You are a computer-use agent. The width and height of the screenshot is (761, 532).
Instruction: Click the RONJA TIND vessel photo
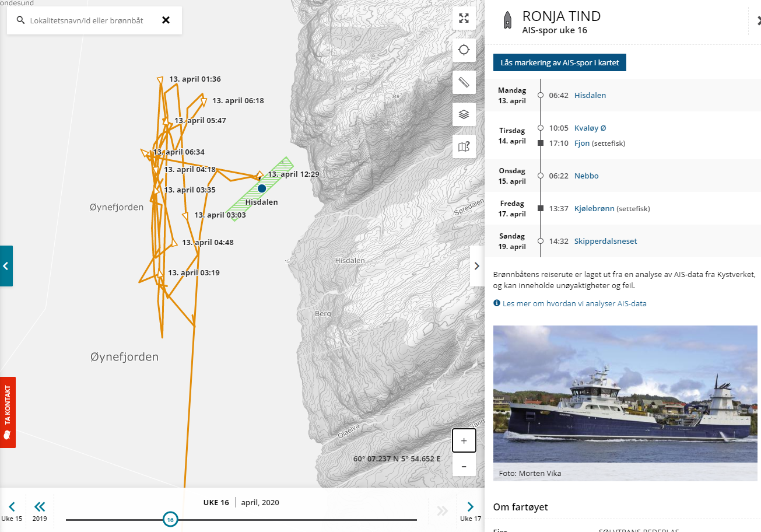point(625,395)
